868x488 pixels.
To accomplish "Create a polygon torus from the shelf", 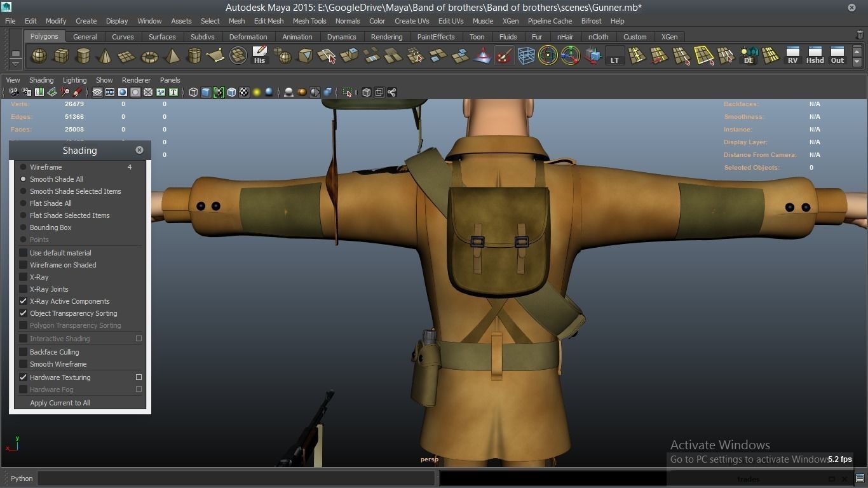I will (149, 56).
